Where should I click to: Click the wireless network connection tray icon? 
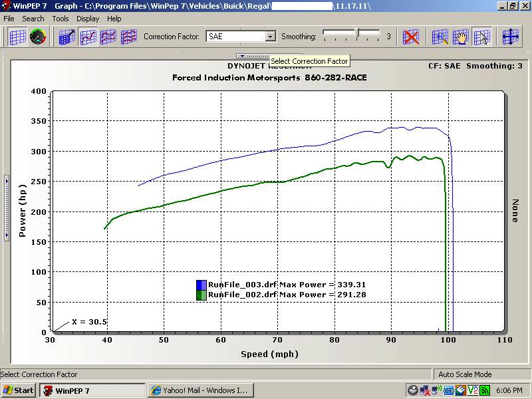click(437, 390)
